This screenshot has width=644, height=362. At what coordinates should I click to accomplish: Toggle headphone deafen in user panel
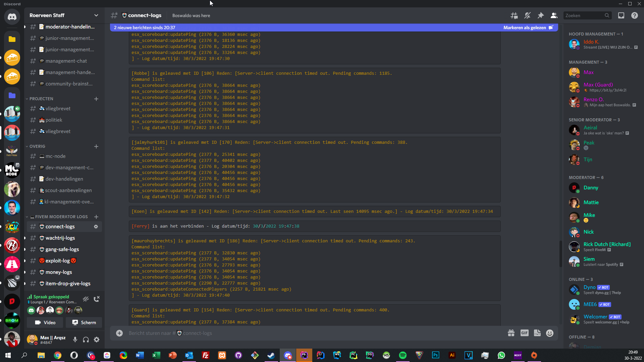pyautogui.click(x=86, y=340)
